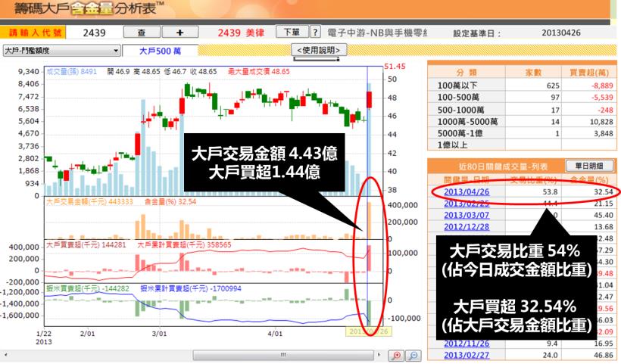Select the 100萬以下 row
This screenshot has height=364, width=621.
coord(522,86)
